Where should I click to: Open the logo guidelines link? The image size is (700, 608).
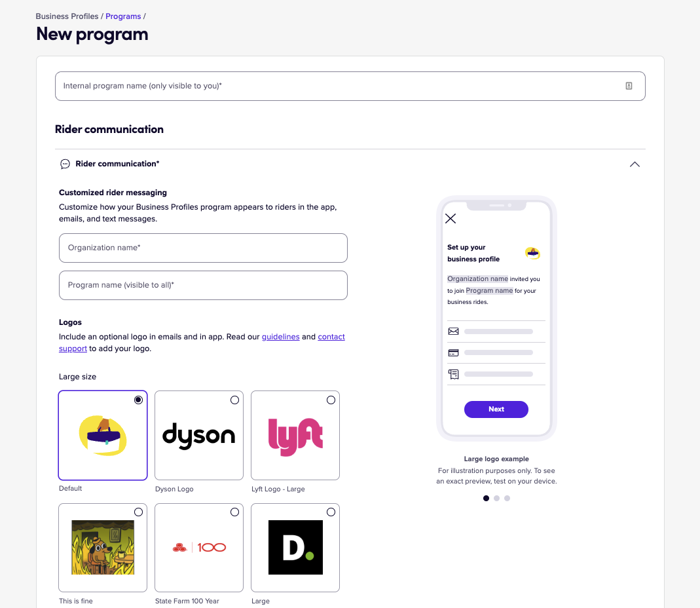pyautogui.click(x=280, y=336)
